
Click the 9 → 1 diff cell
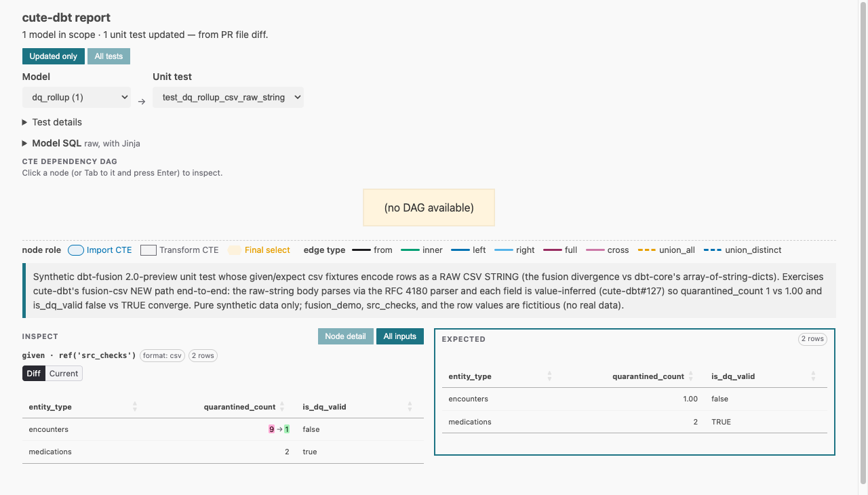(279, 429)
